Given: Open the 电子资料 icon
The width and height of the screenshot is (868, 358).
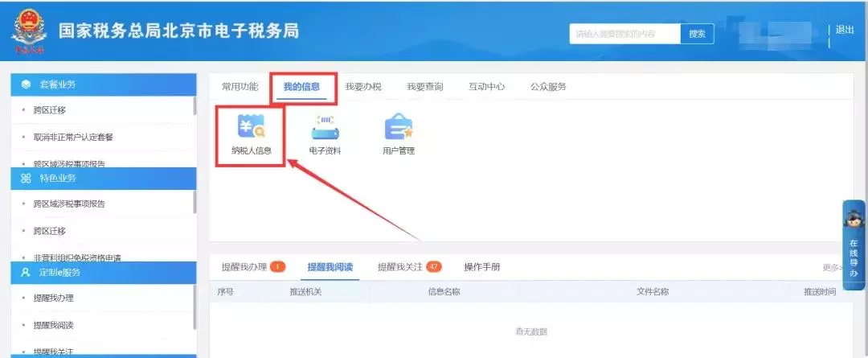Looking at the screenshot, I should 325,134.
